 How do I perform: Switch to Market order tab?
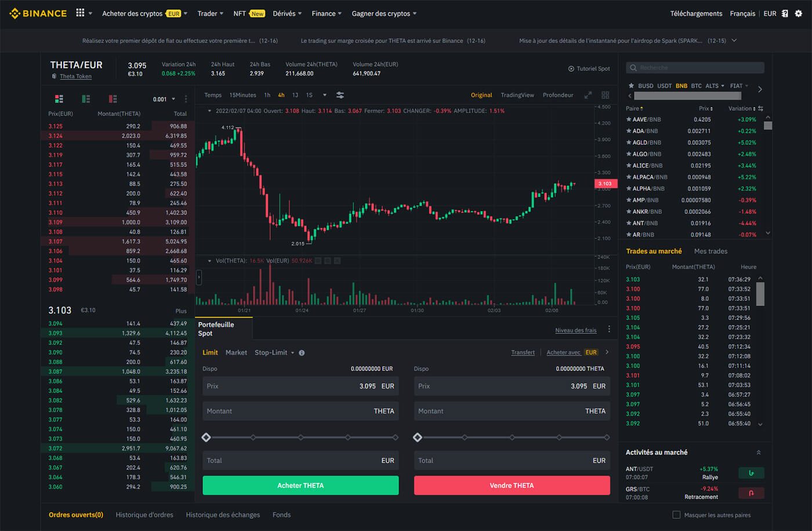pos(236,352)
